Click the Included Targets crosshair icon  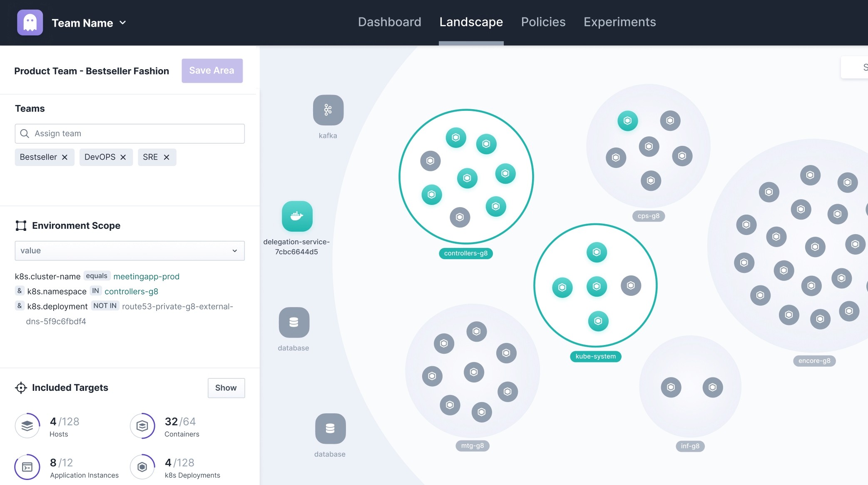21,387
